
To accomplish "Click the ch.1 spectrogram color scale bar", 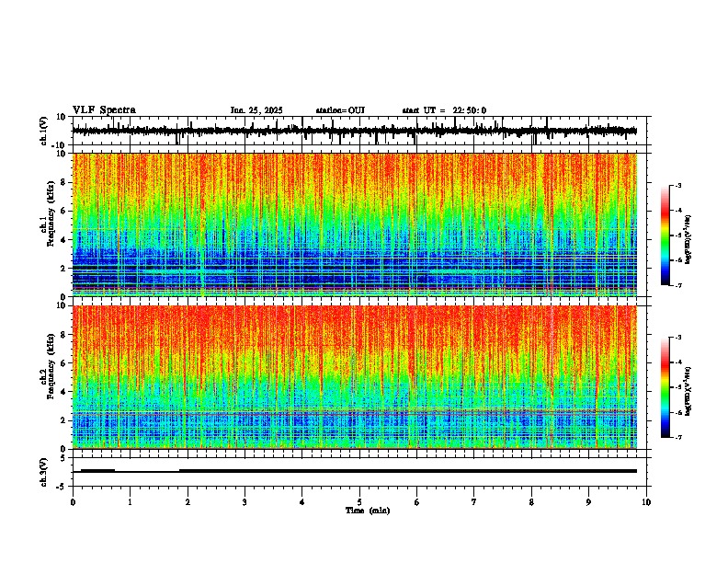I will point(665,236).
